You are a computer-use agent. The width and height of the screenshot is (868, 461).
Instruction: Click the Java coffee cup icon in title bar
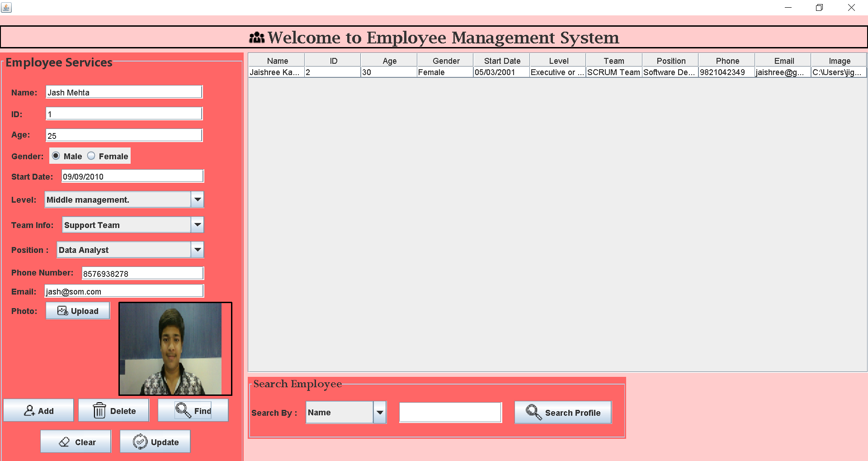[6, 7]
